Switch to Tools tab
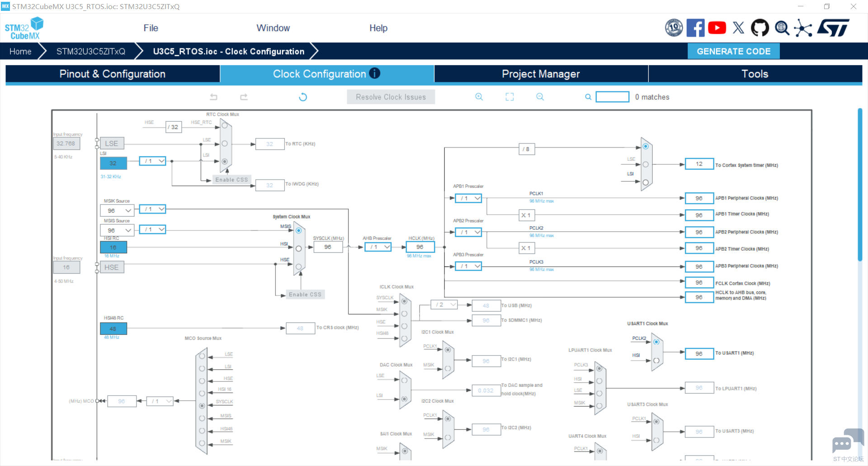 [x=755, y=74]
